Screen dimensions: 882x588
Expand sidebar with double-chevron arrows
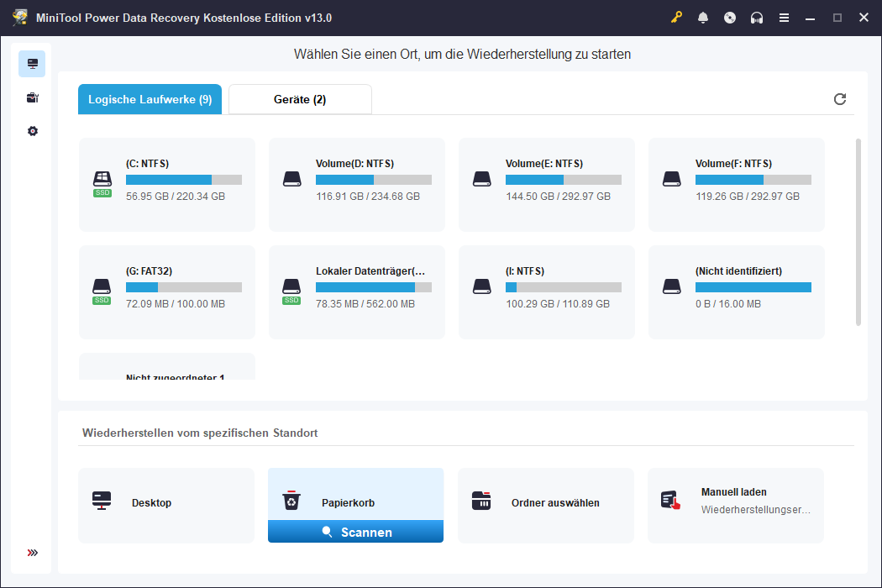tap(33, 553)
